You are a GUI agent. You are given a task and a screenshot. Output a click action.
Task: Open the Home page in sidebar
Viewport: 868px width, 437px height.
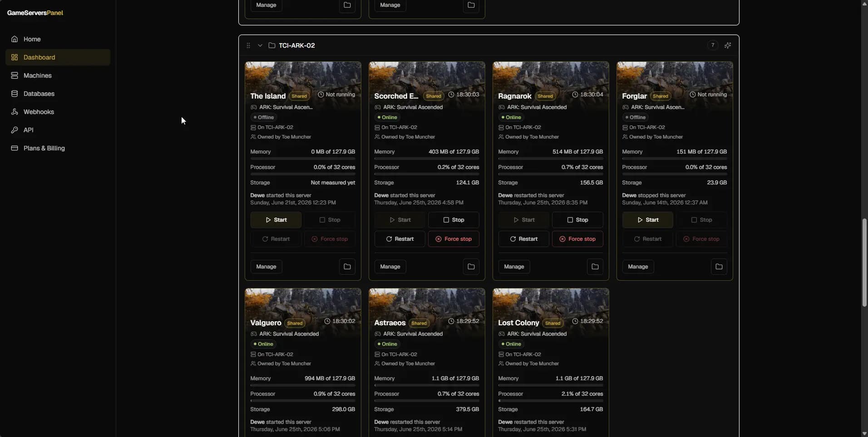tap(58, 39)
